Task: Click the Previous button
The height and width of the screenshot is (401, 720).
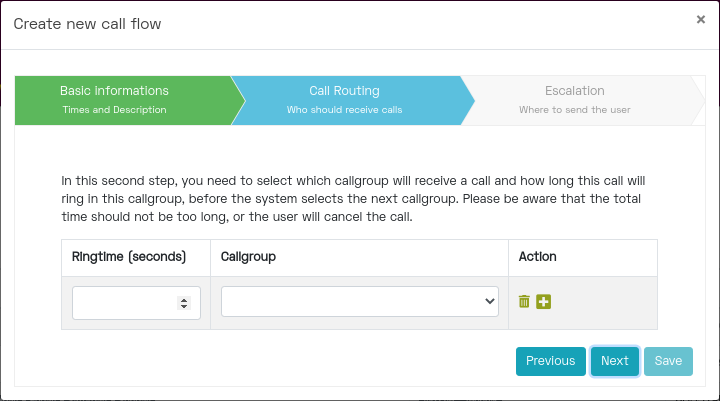Action: (x=551, y=361)
